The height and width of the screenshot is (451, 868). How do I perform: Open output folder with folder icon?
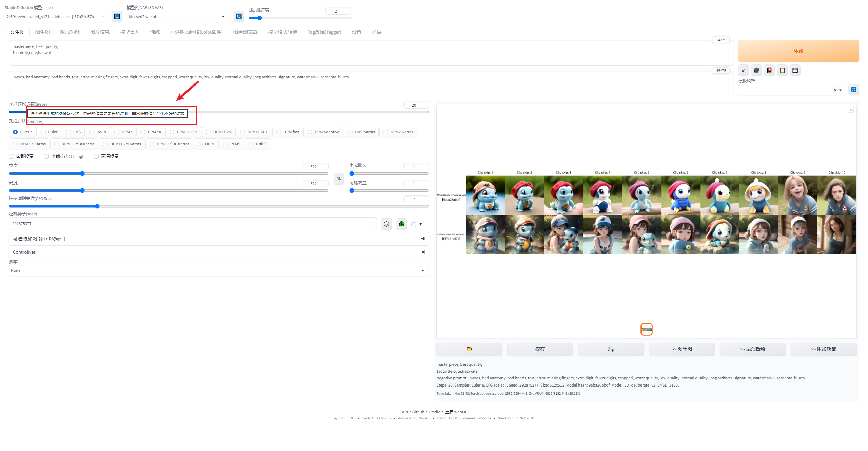[x=469, y=349]
